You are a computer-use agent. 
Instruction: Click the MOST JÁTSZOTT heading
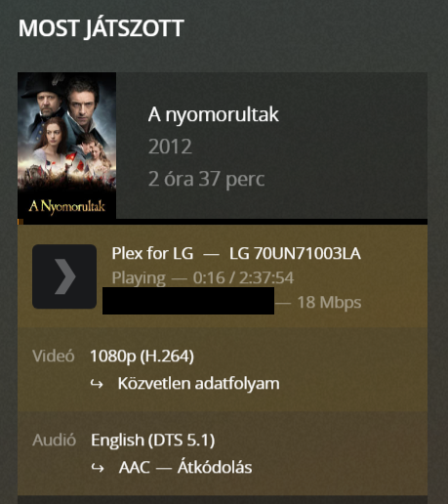pos(102,28)
